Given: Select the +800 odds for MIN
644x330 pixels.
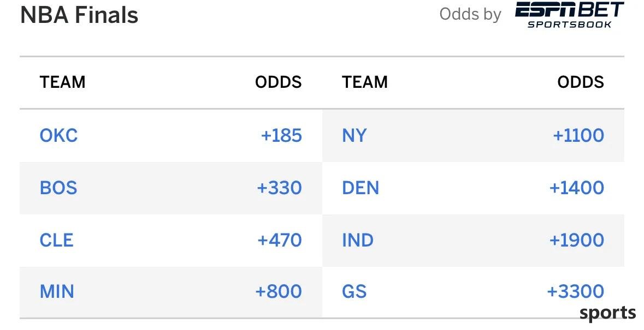Looking at the screenshot, I should (x=279, y=292).
